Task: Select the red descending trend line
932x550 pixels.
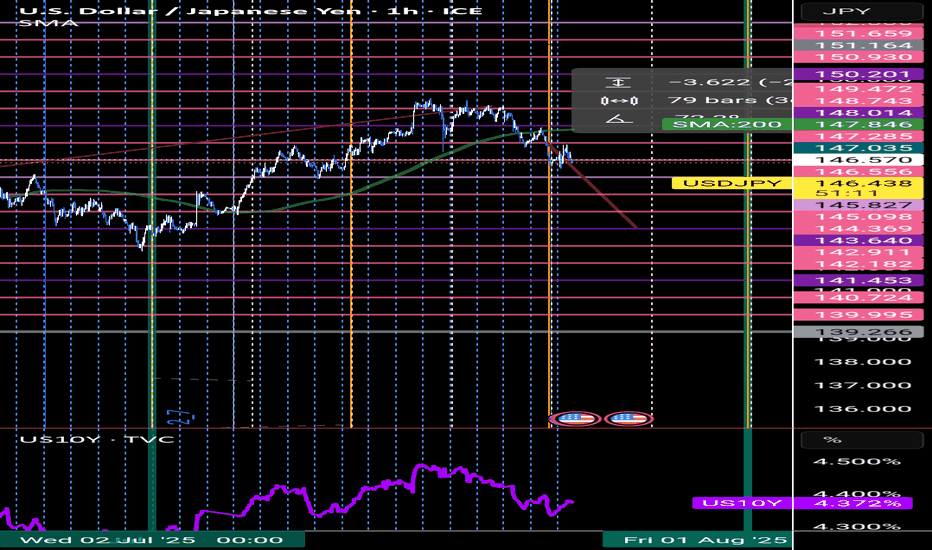Action: [x=594, y=187]
